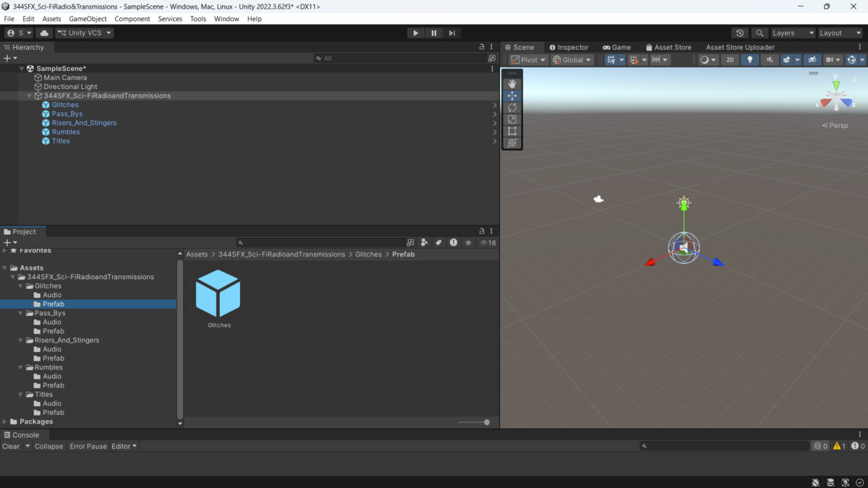Click Search by Label tag icon
868x488 pixels.
tap(438, 242)
